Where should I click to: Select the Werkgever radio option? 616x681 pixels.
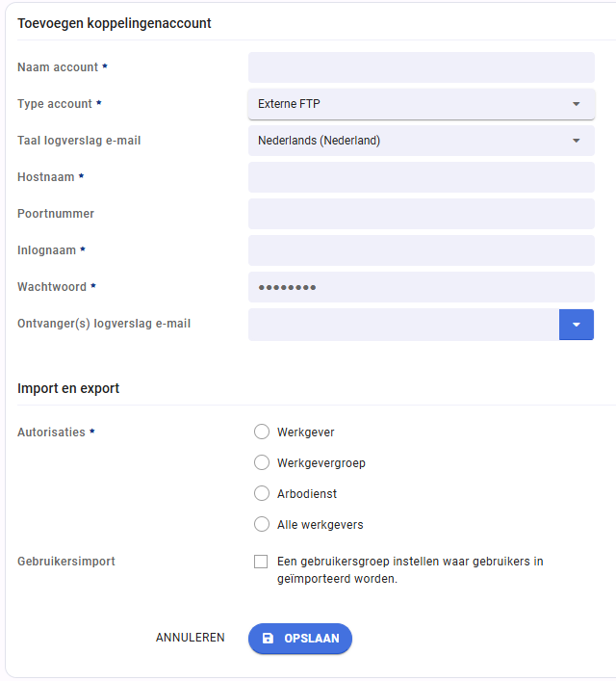pos(262,432)
